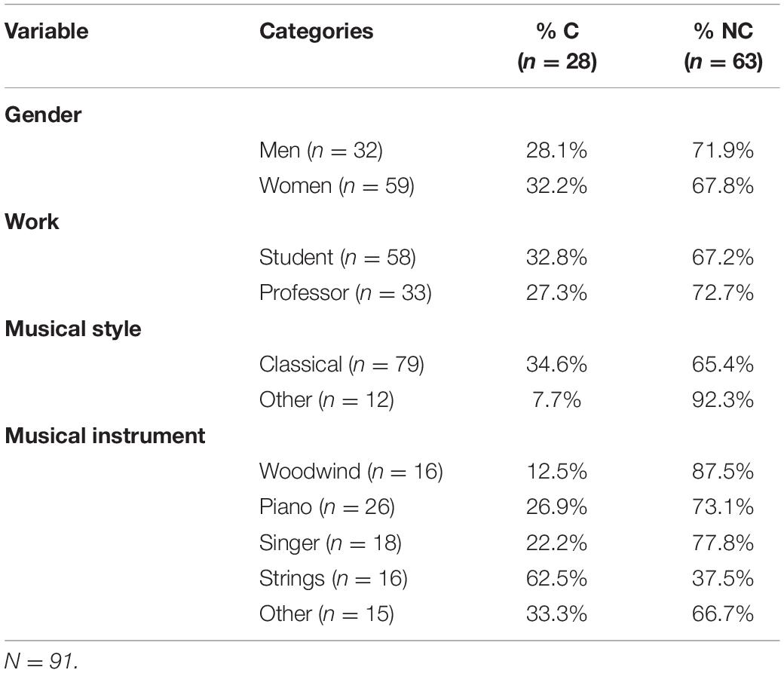Click the Musical style label
The width and height of the screenshot is (784, 673).
(x=73, y=329)
